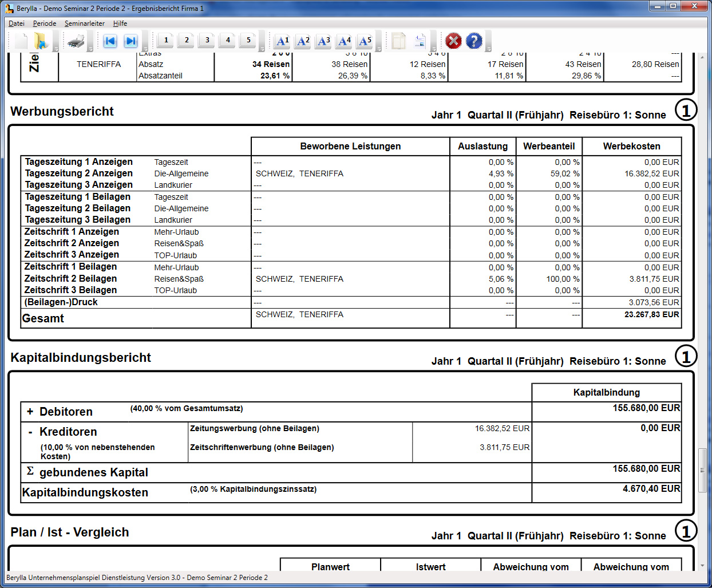The width and height of the screenshot is (712, 588).
Task: Select page button 5
Action: [248, 40]
